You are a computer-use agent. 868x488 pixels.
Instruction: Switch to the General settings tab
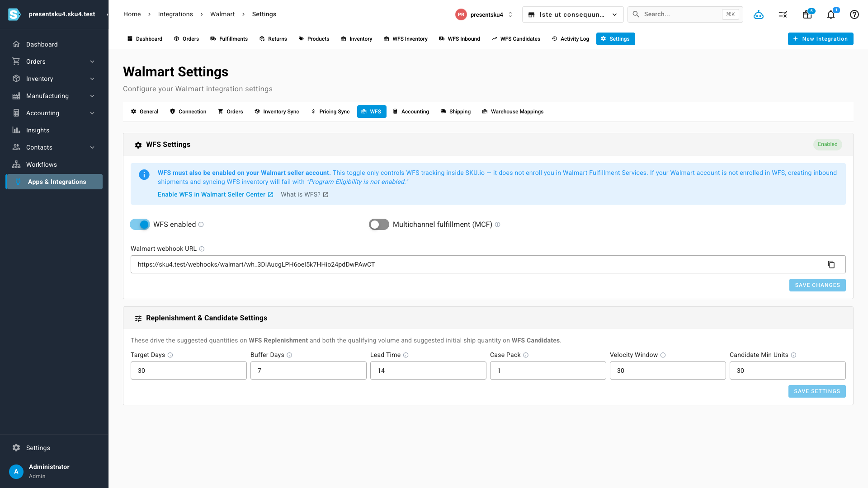pos(145,112)
